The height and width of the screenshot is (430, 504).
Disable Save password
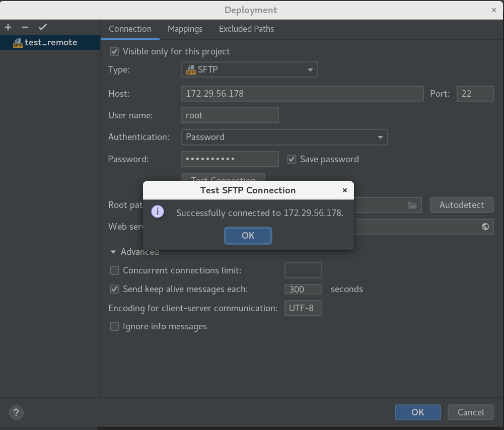[x=292, y=159]
